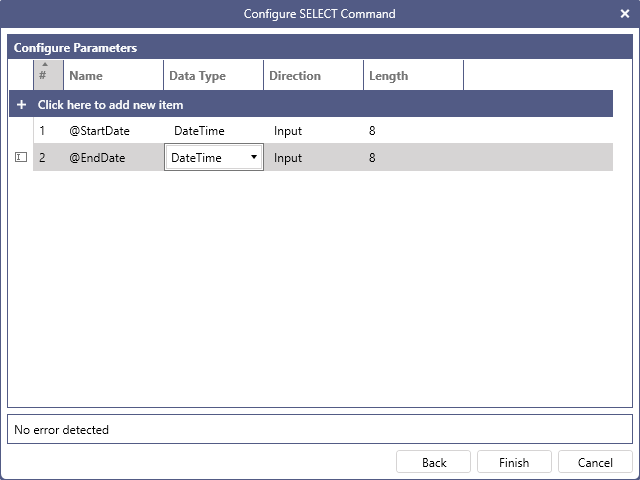640x480 pixels.
Task: Close the Configure SELECT Command dialog
Action: (x=624, y=14)
